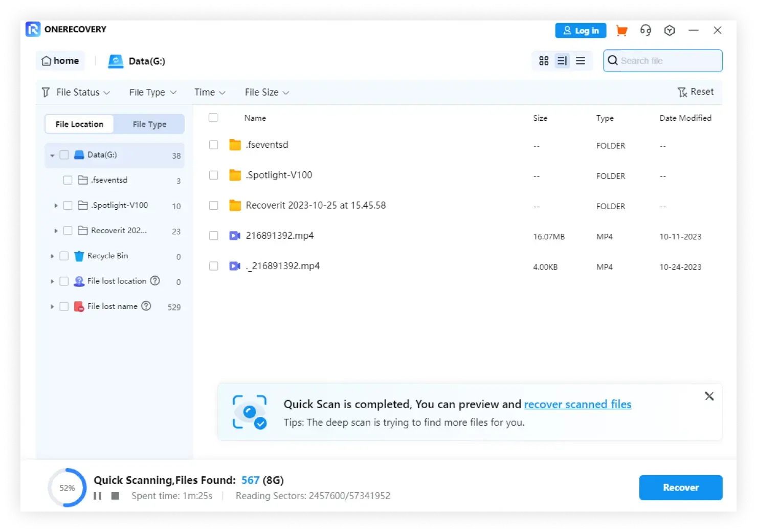
Task: Stop the scan with square button
Action: pos(115,496)
